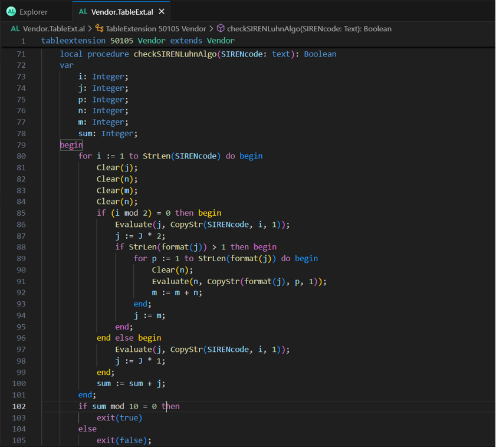
Task: Click line number 85 in the gutter
Action: (21, 213)
